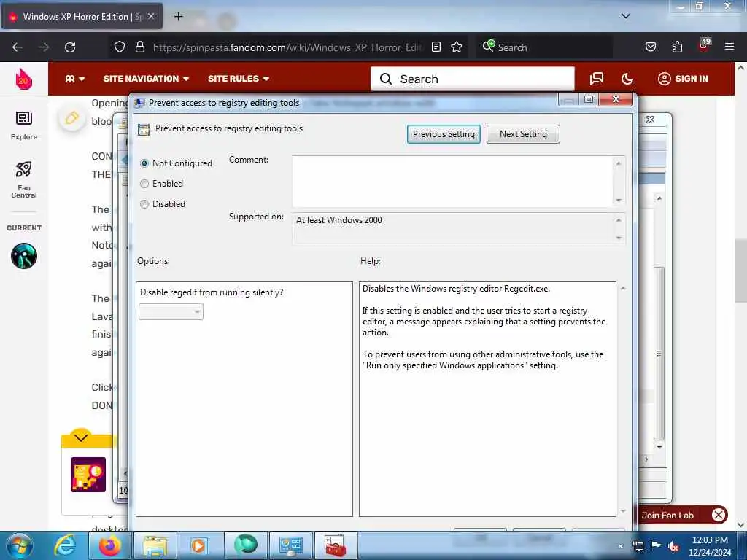Open the Disable regedit silently dropdown
The image size is (747, 560).
(171, 312)
